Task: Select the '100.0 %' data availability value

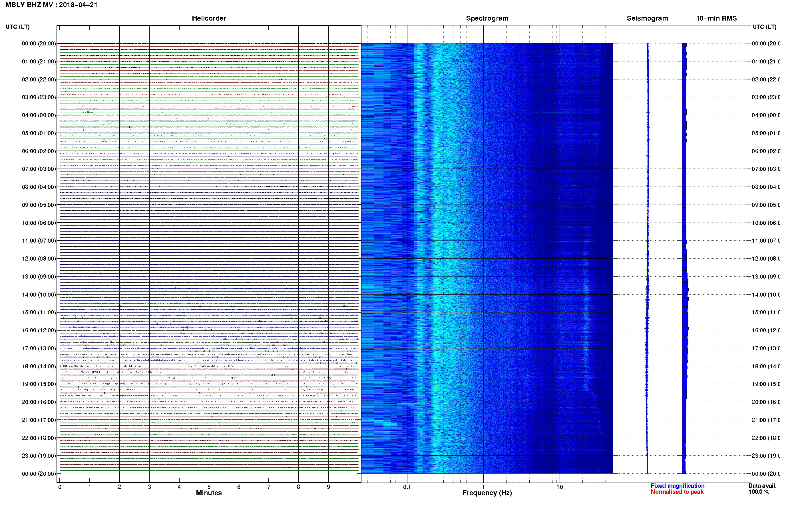Action: pos(758,492)
